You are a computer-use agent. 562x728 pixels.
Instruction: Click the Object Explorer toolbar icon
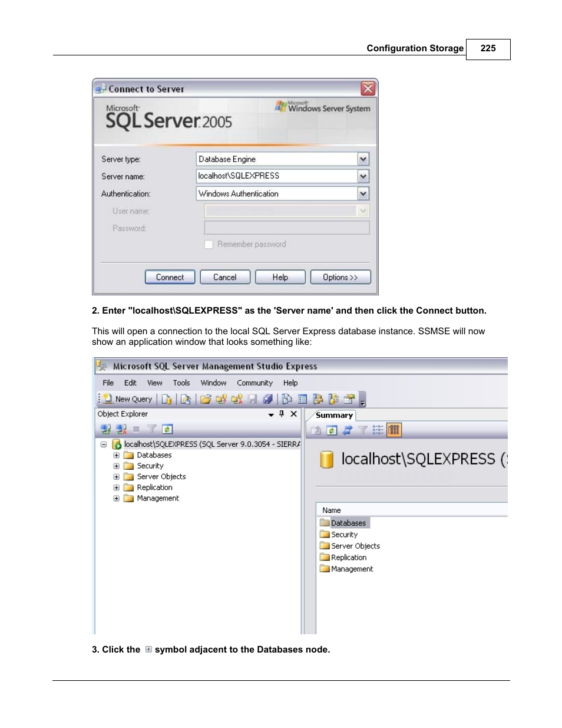click(x=318, y=399)
